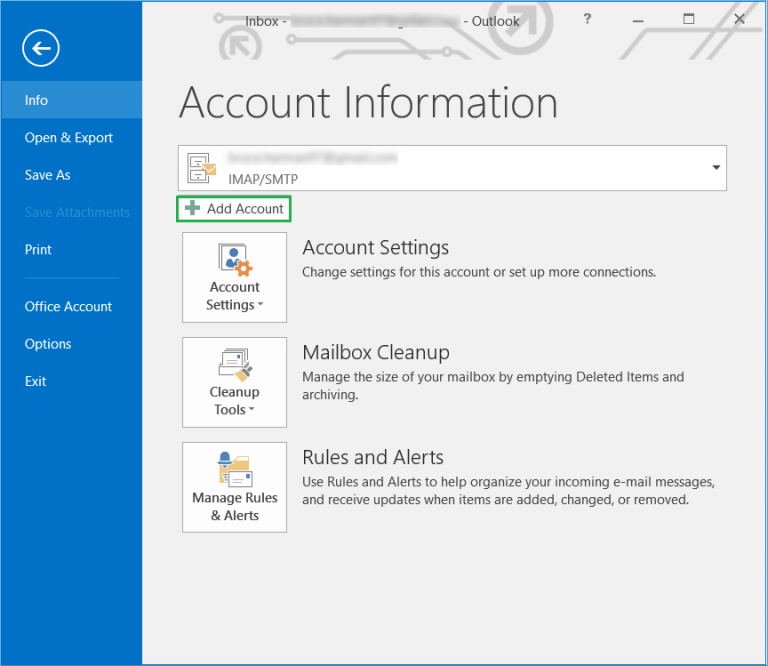Go back using the circled arrow icon
The width and height of the screenshot is (768, 666).
coord(41,48)
